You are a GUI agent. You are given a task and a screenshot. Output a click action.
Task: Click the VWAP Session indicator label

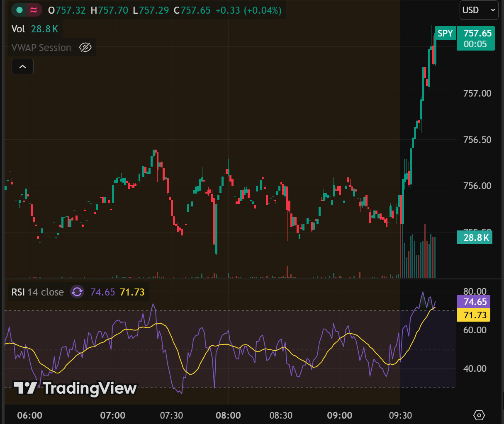pos(41,48)
